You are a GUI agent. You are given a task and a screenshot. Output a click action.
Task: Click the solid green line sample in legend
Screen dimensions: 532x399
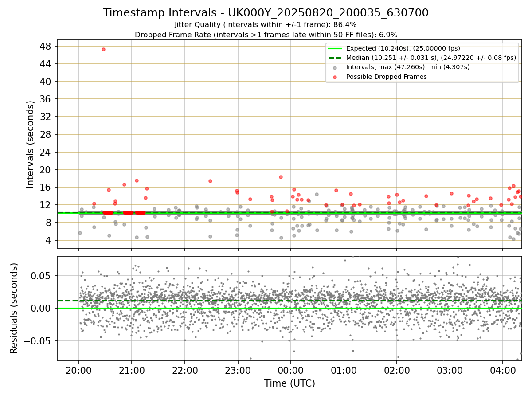(x=335, y=48)
